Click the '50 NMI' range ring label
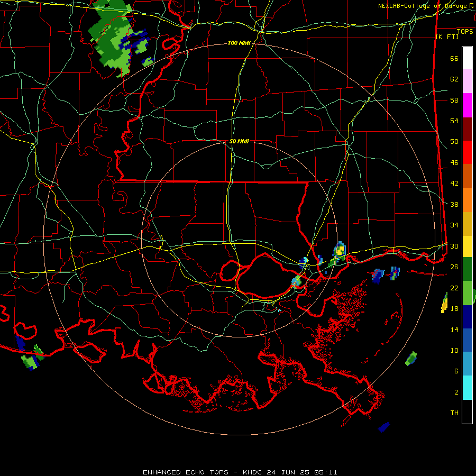This screenshot has width=476, height=476. pos(239,141)
